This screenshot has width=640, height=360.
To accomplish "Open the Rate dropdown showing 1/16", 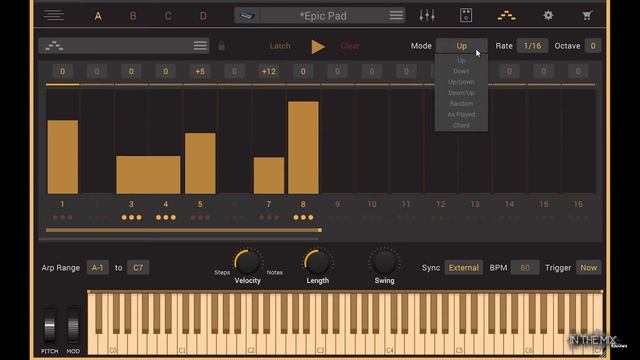I will coord(532,46).
